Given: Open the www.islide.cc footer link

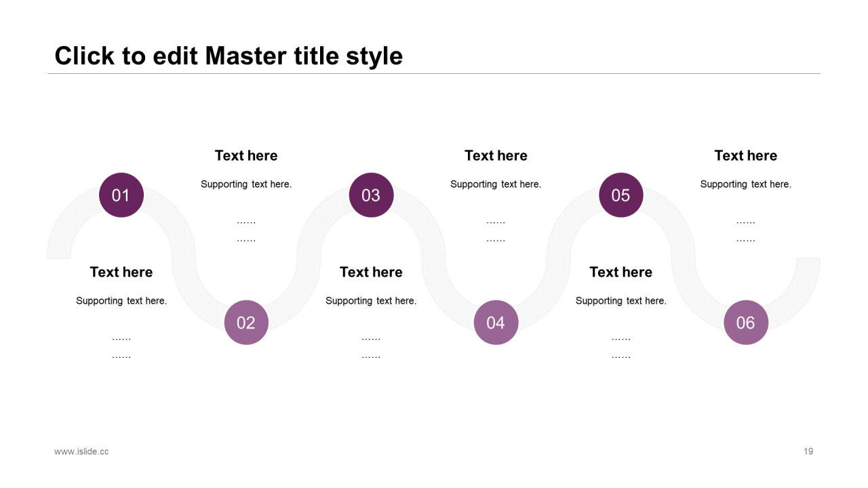Looking at the screenshot, I should point(81,451).
